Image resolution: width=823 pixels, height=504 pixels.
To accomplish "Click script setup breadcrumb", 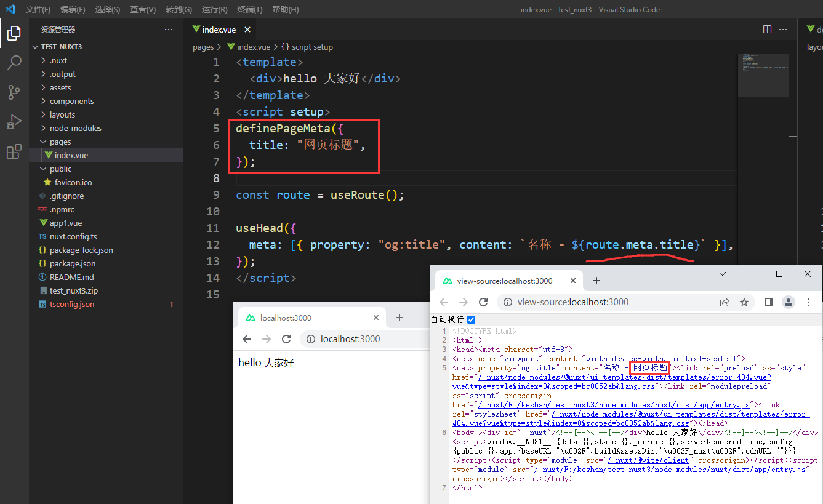I will coord(312,47).
